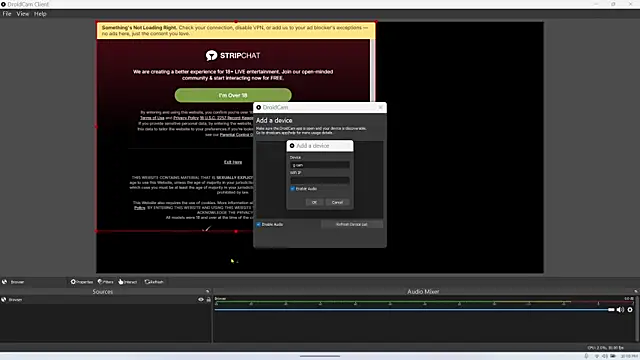Adjust the Browser volume slider
The height and width of the screenshot is (360, 640).
414,310
